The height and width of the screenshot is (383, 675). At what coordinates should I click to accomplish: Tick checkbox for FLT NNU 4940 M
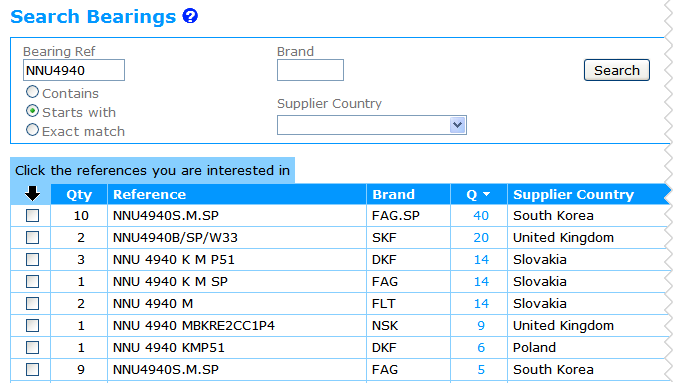32,303
